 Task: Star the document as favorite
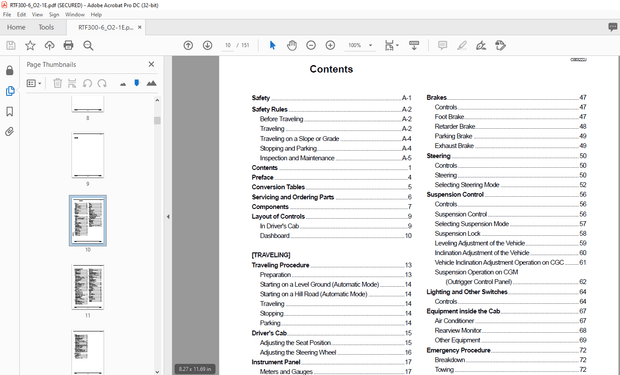pos(30,45)
